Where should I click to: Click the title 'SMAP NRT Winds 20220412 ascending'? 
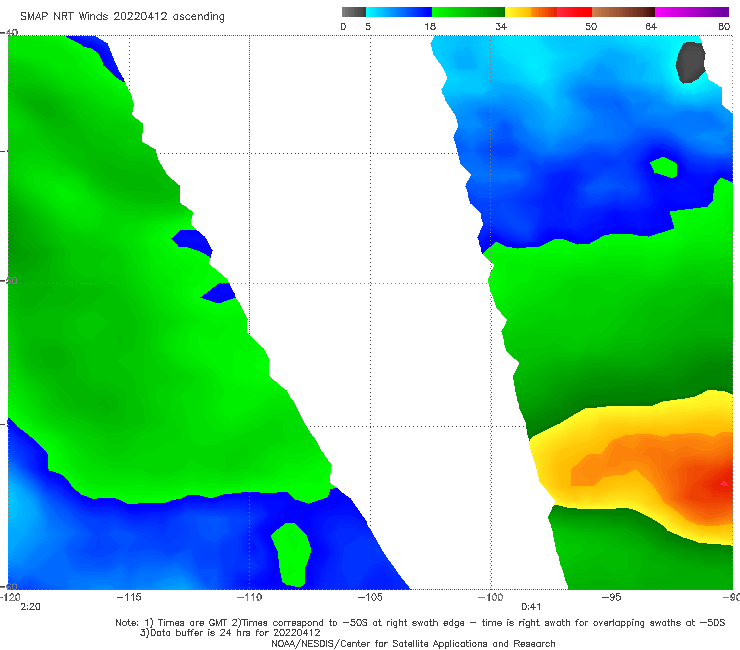(122, 16)
